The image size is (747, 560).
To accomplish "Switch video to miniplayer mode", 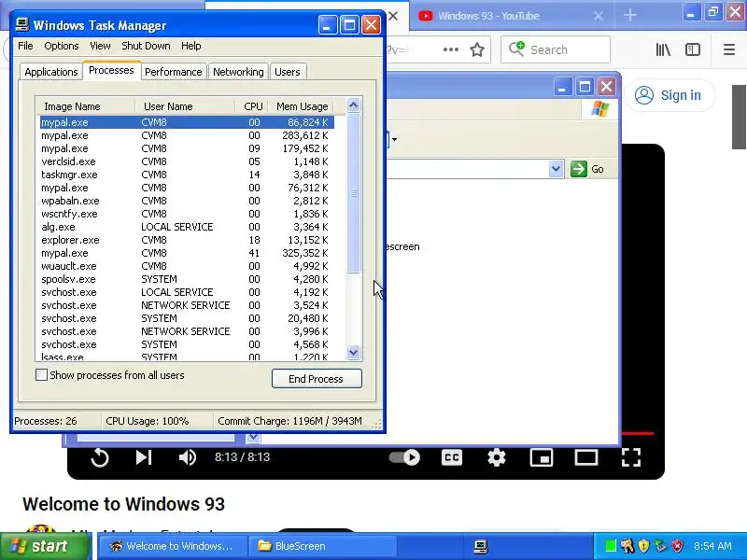I will [x=542, y=457].
